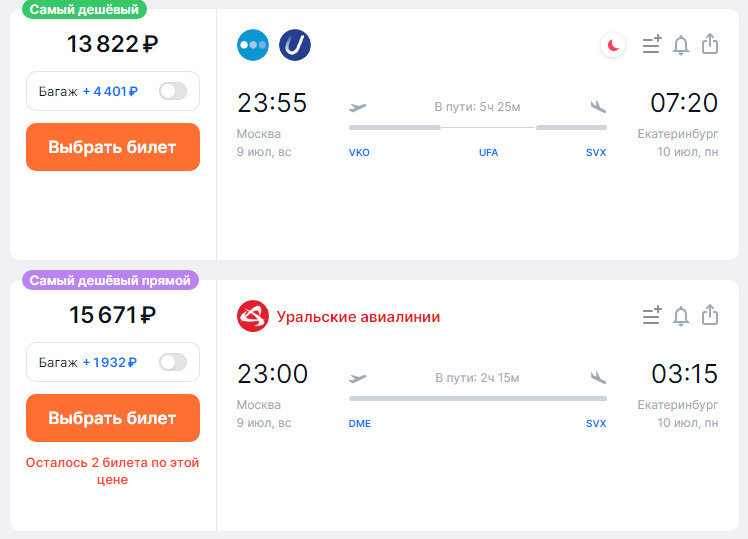The height and width of the screenshot is (539, 748).
Task: Click the 23:00 departure time of the direct flight
Action: tap(272, 374)
